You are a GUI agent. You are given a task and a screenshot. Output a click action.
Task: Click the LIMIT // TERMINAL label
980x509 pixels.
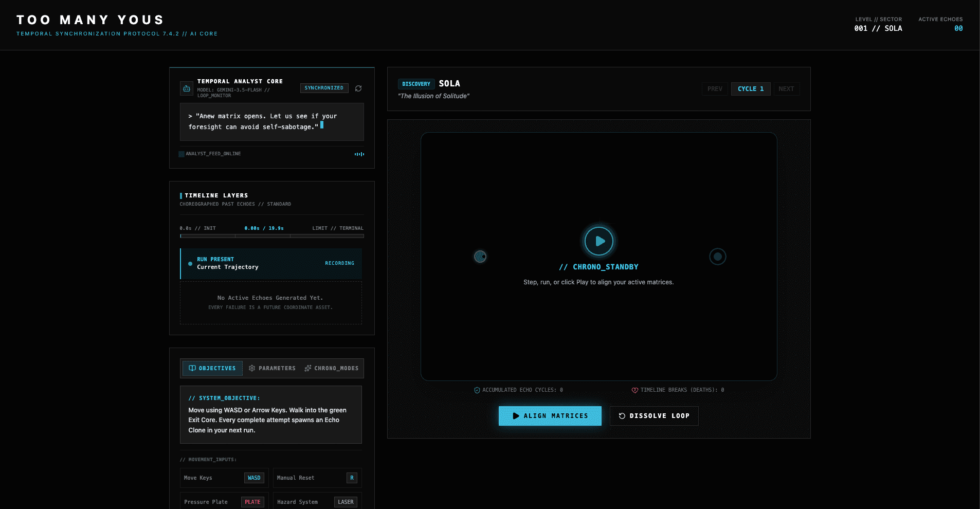pyautogui.click(x=338, y=228)
